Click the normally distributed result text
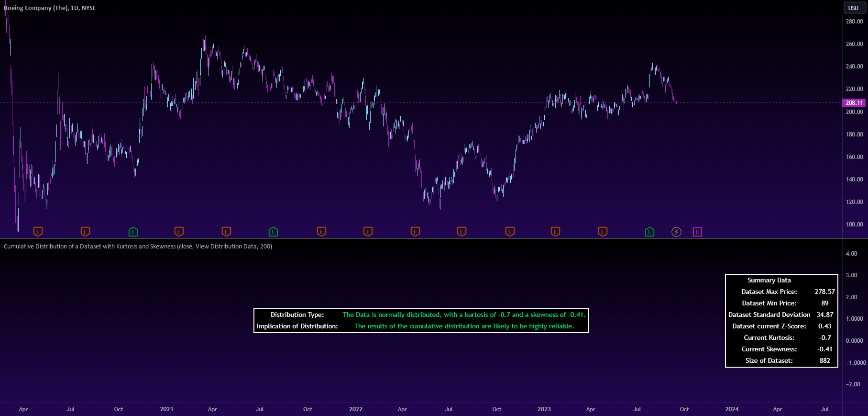868x416 pixels. click(x=464, y=315)
